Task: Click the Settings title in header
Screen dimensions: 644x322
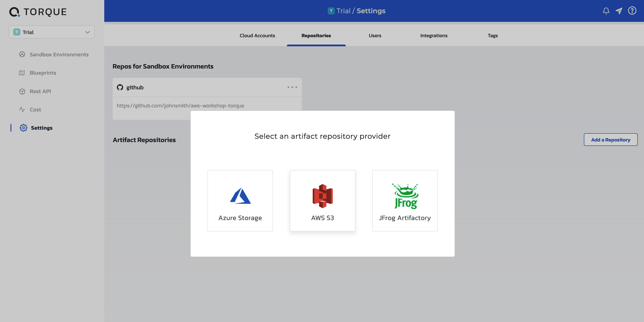Action: point(371,11)
